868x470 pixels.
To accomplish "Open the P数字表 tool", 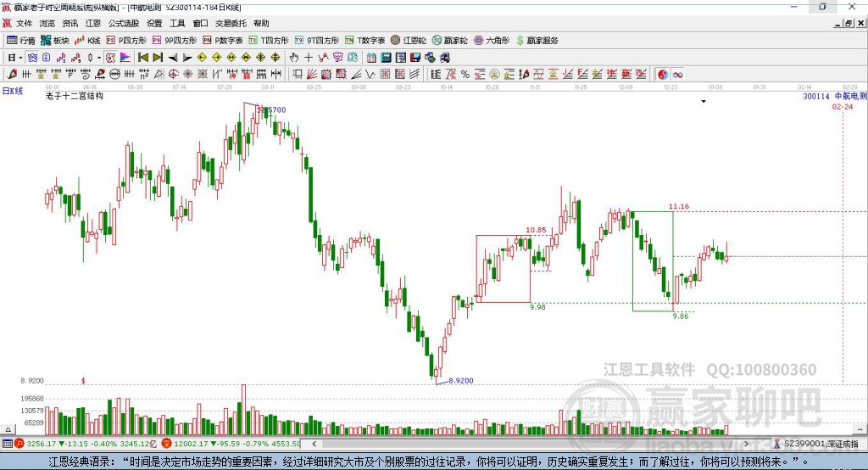I will click(223, 41).
